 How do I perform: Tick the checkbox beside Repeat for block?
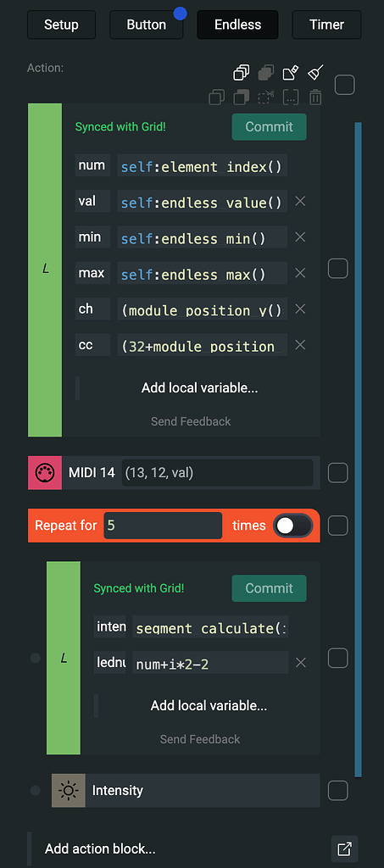(x=338, y=526)
